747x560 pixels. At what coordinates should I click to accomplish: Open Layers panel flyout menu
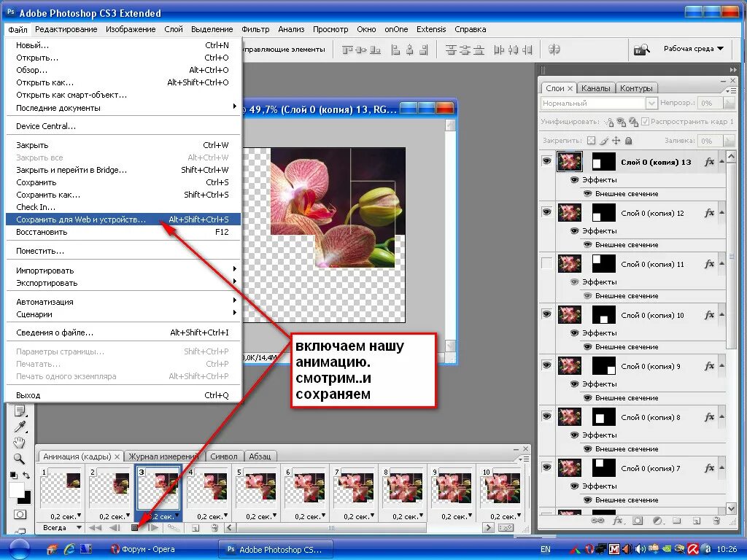pyautogui.click(x=731, y=90)
